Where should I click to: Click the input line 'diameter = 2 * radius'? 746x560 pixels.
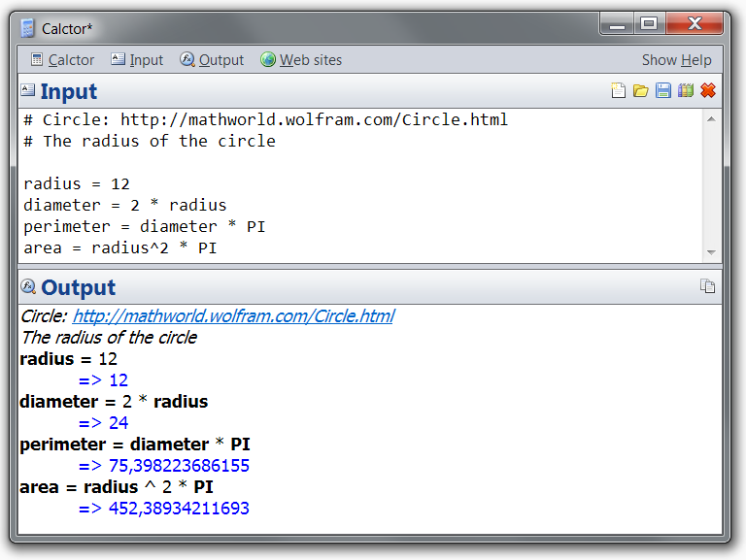point(125,206)
